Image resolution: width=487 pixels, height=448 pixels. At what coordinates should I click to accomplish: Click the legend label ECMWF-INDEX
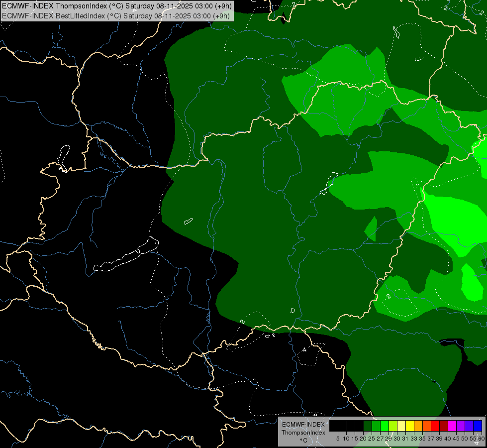303,425
